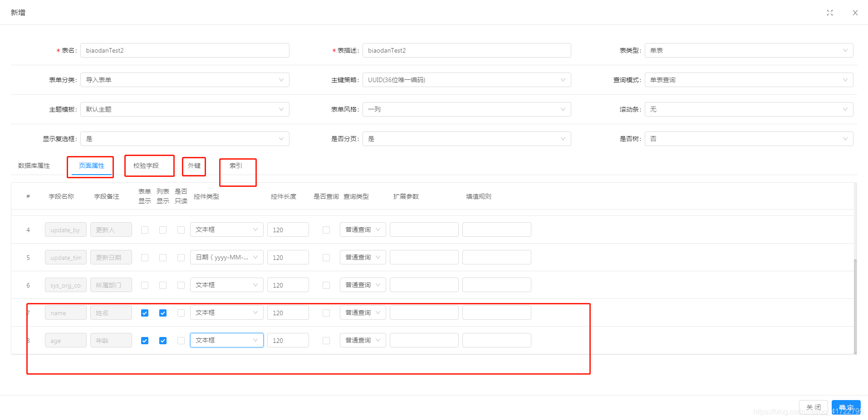Switch to the 数据库属性 tab
This screenshot has height=420, width=868.
point(34,166)
